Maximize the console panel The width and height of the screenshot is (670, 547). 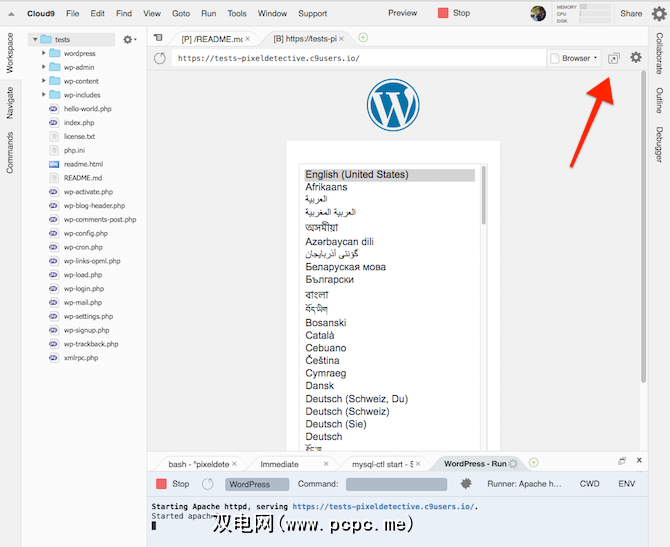coord(622,461)
